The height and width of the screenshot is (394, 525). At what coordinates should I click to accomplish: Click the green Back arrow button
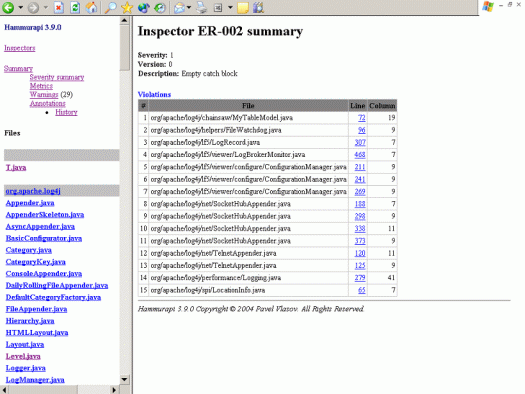tap(8, 7)
